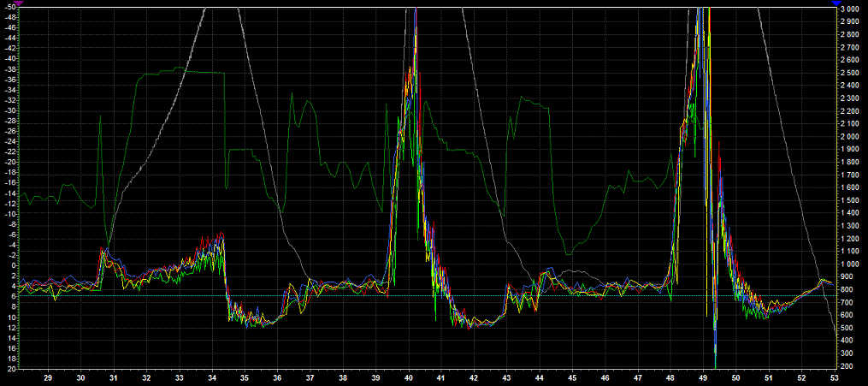
Task: Click the '12' label on the left axis
Action: (14, 327)
